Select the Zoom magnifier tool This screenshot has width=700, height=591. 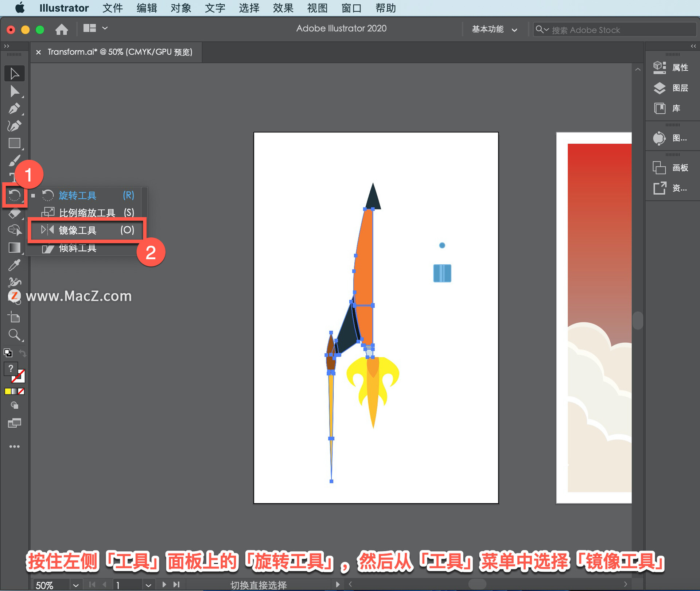click(15, 335)
